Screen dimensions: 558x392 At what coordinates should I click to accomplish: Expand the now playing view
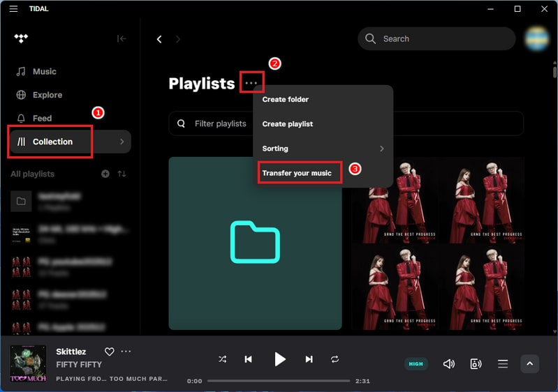(x=529, y=363)
